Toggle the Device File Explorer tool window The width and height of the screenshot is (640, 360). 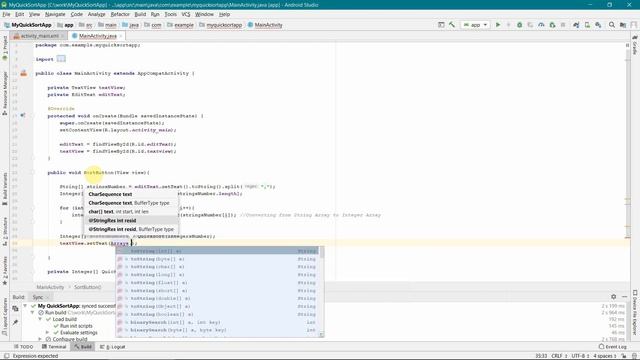pos(635,312)
